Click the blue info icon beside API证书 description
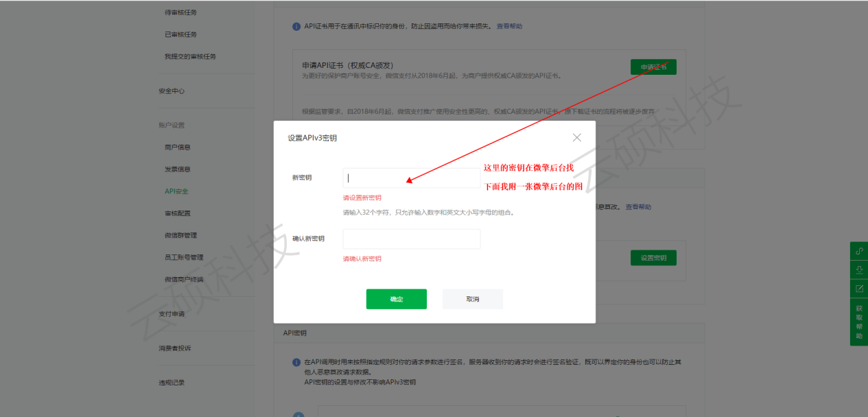868x417 pixels. 296,27
